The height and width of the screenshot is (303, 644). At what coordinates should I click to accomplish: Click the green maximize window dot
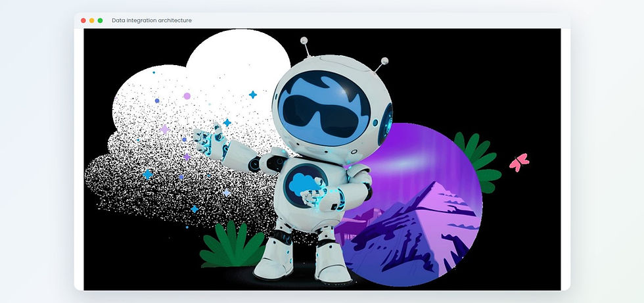pos(100,20)
